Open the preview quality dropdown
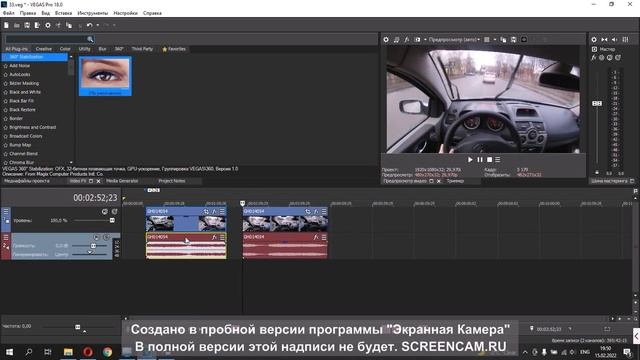This screenshot has height=360, width=640. tap(454, 40)
